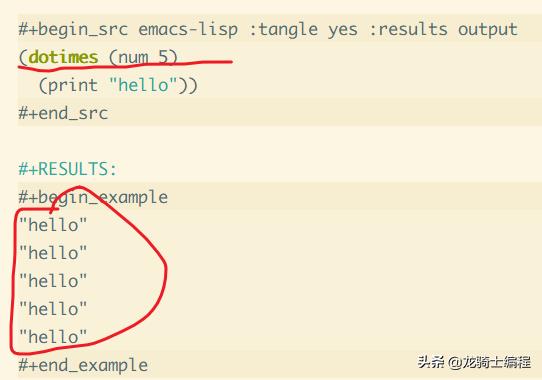Click the #+begin_example line

tap(93, 197)
